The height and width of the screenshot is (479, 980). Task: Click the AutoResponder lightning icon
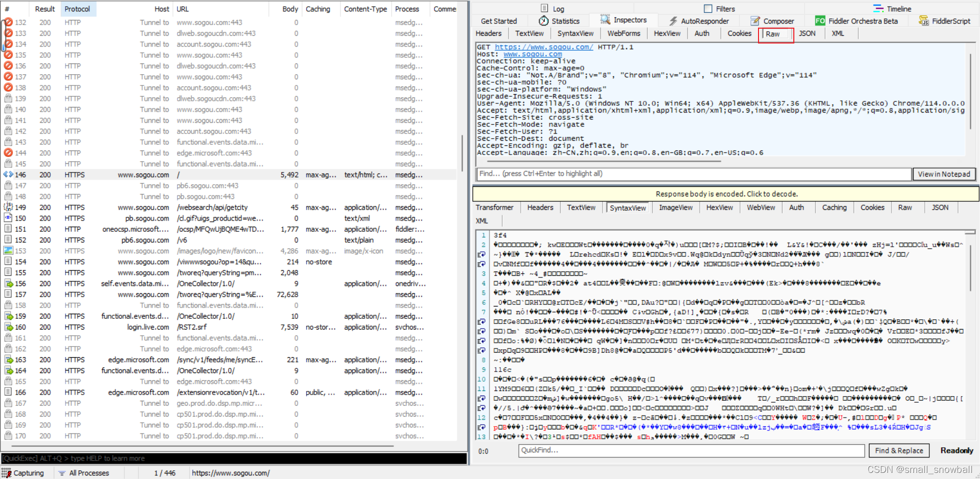(674, 21)
